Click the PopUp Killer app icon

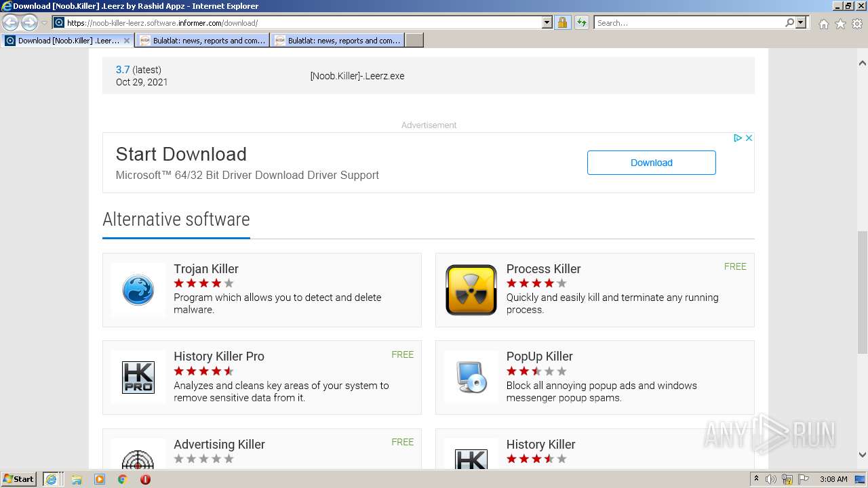coord(471,378)
